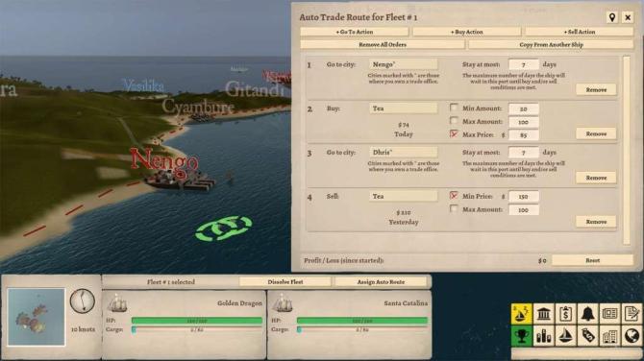Click the clock time speed dial
Image resolution: width=644 pixels, height=361 pixels.
82,301
